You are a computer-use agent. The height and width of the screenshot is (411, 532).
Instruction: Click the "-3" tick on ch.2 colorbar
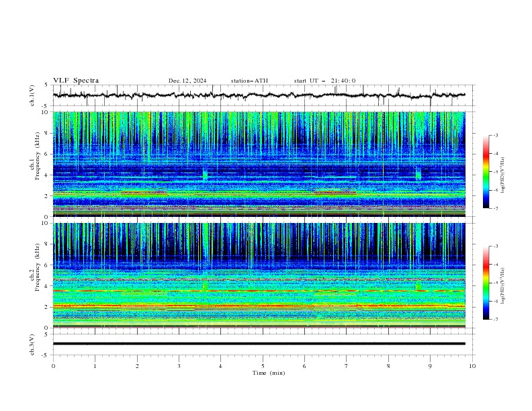tap(495, 246)
